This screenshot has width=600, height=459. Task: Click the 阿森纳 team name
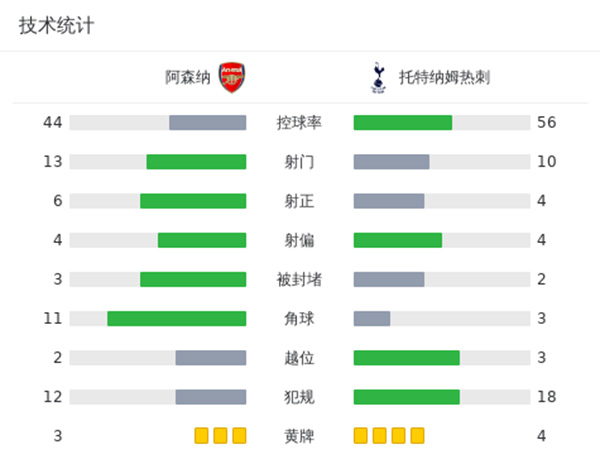(x=188, y=77)
